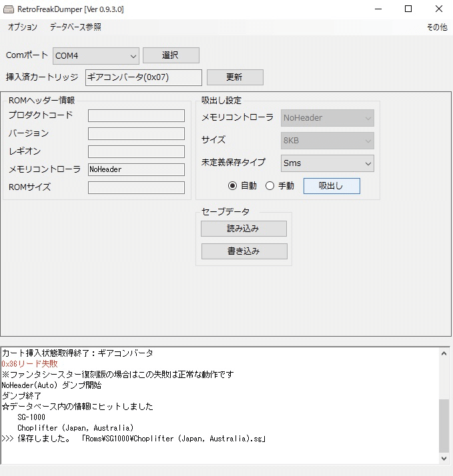This screenshot has height=476, width=453.
Task: Open the サイズ 8KB dropdown
Action: [x=327, y=141]
